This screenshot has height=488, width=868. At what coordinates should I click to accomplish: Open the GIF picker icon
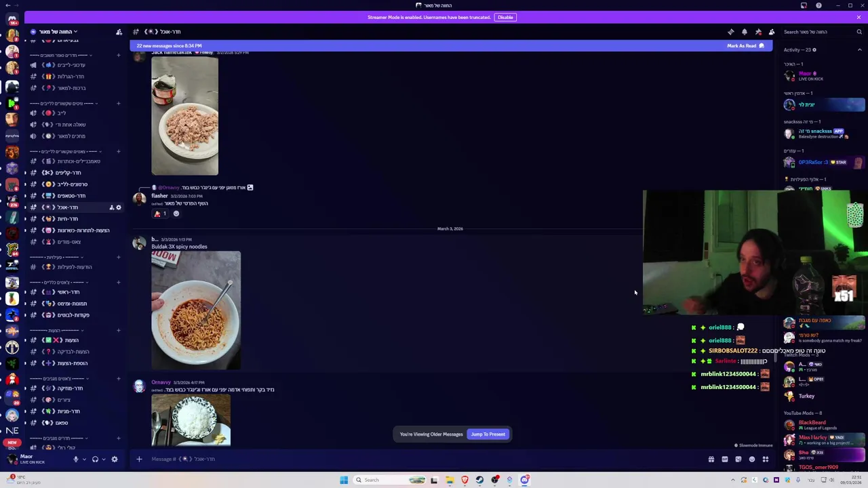[x=724, y=460]
